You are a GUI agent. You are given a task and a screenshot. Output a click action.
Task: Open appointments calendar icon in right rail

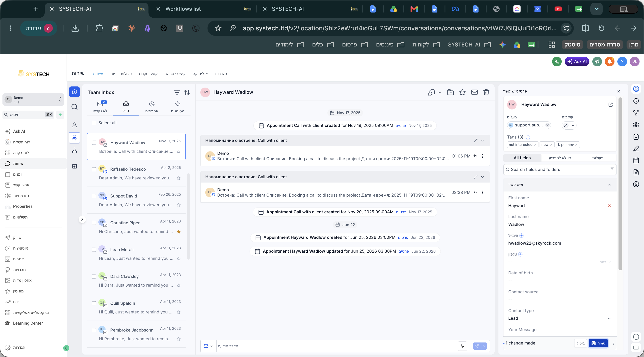[636, 160]
